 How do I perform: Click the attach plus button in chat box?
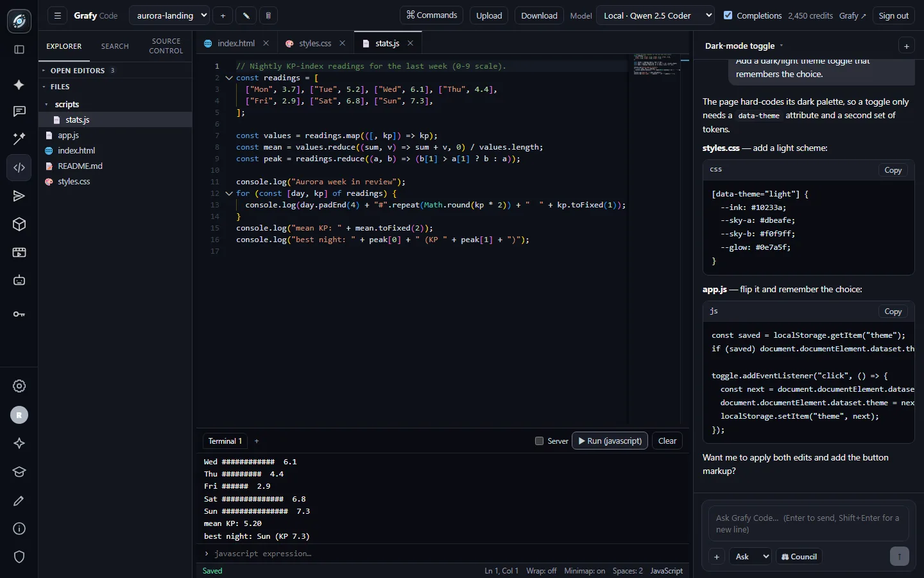[x=717, y=557]
